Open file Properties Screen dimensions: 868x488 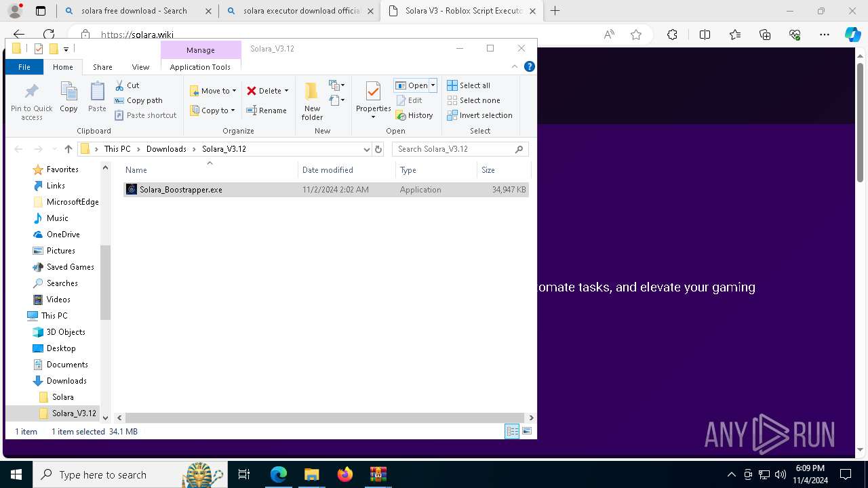click(374, 100)
